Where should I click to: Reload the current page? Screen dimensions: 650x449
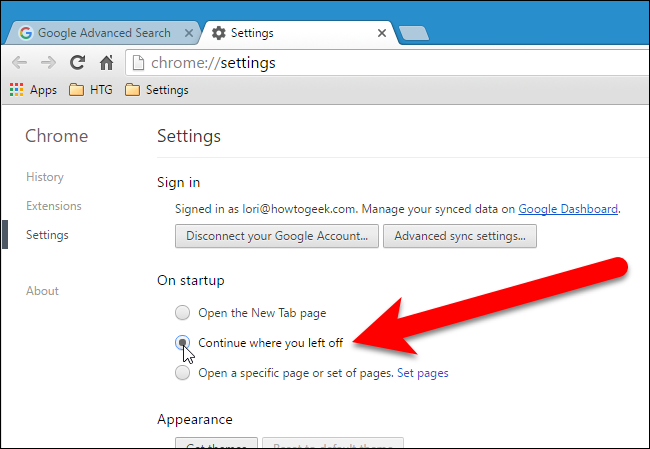coord(77,62)
